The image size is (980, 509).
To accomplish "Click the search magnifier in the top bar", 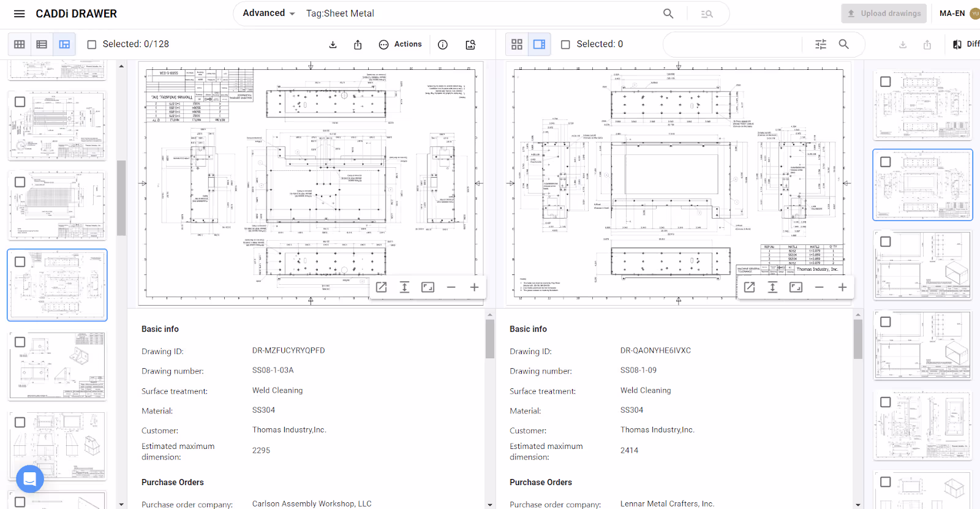I will tap(668, 13).
